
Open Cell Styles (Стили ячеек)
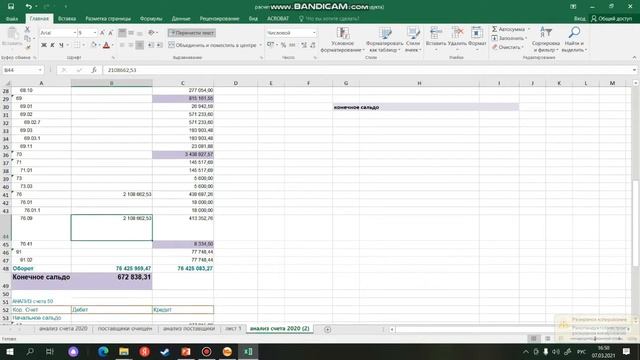(x=413, y=40)
